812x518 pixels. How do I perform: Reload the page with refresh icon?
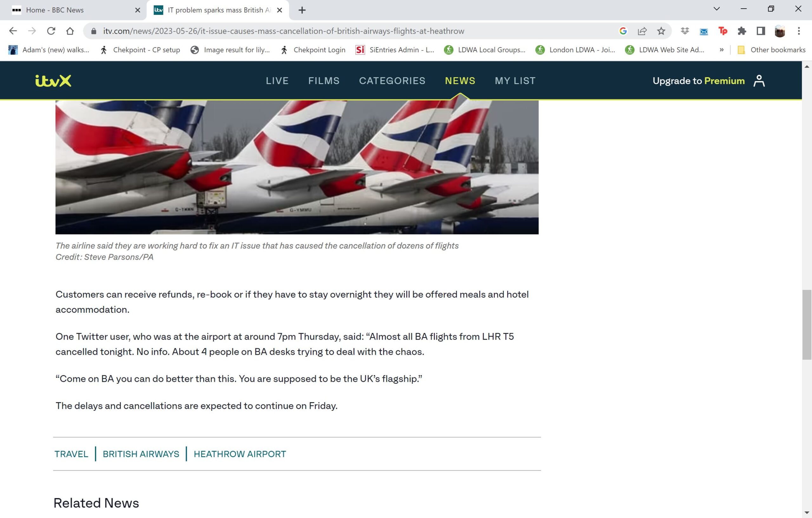[51, 31]
